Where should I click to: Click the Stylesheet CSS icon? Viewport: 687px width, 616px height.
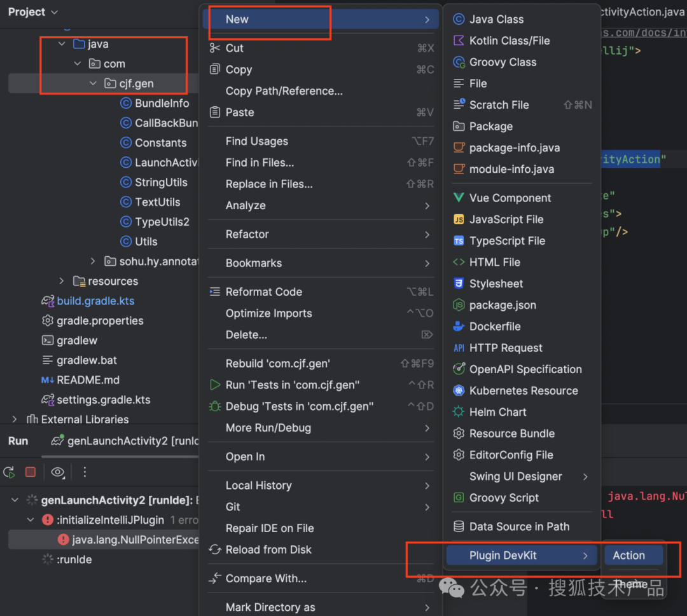459,284
